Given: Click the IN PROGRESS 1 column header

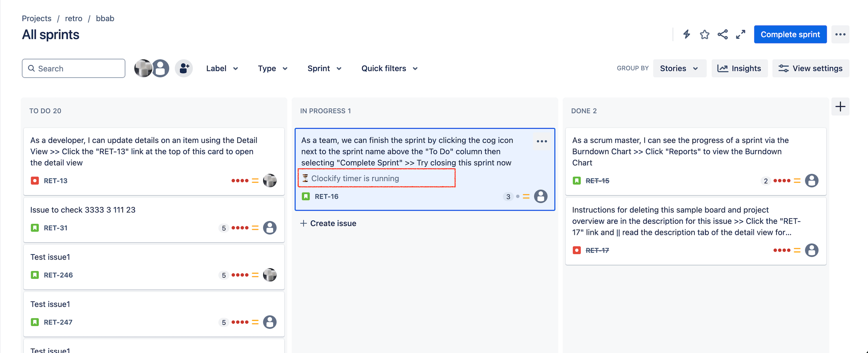Looking at the screenshot, I should point(326,111).
